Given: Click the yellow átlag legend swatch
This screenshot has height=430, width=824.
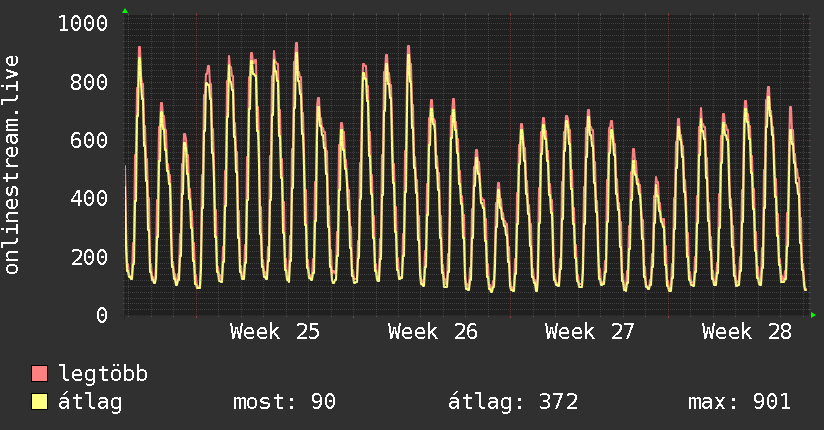Looking at the screenshot, I should tap(39, 402).
